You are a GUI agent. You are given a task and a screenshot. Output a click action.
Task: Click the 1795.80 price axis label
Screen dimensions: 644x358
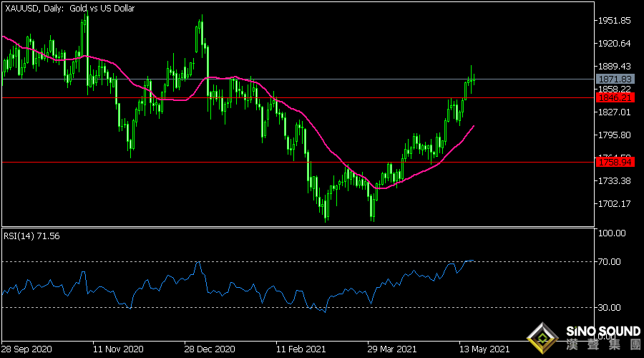pos(615,135)
